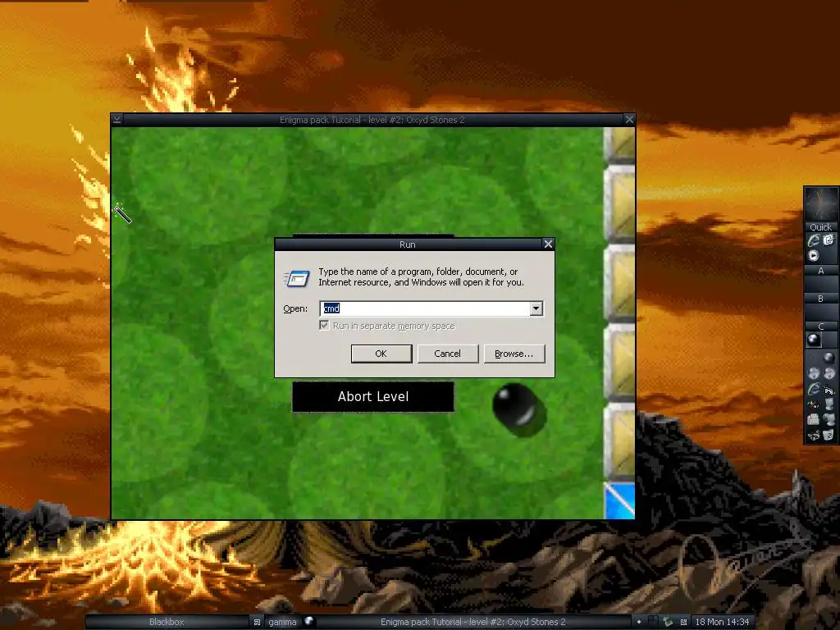Image resolution: width=840 pixels, height=630 pixels.
Task: Open the recycle bin dock icon
Action: pyautogui.click(x=829, y=435)
